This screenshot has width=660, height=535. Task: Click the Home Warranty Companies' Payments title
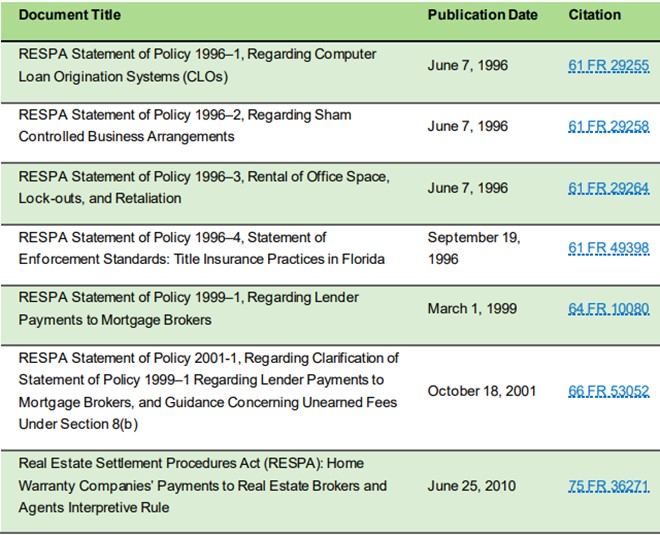[202, 486]
